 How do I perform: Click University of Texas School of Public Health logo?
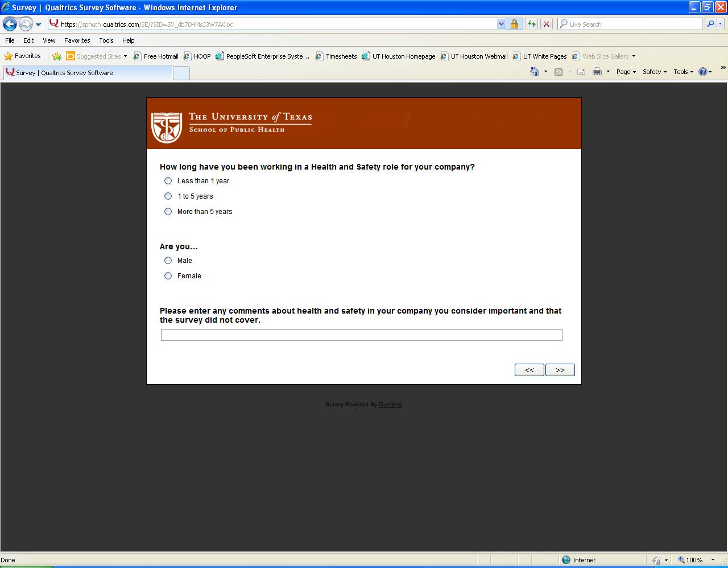231,127
